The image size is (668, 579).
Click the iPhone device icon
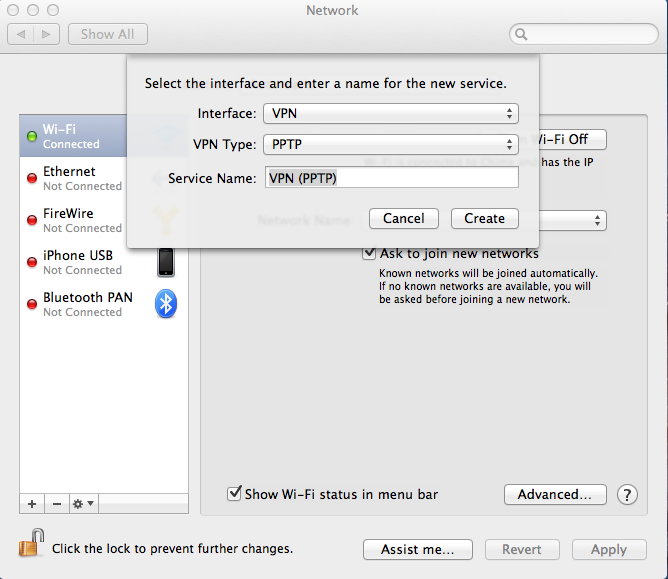(x=166, y=262)
